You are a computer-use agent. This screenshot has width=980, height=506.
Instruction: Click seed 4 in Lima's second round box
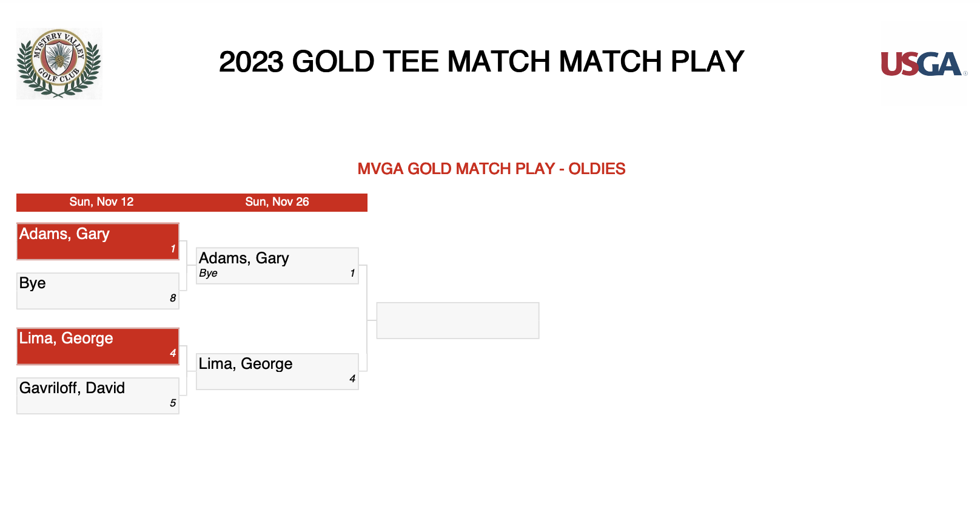click(352, 379)
